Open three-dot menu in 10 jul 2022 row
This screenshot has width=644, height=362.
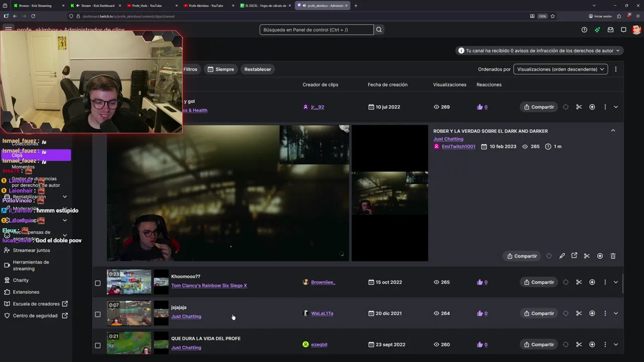pyautogui.click(x=605, y=107)
